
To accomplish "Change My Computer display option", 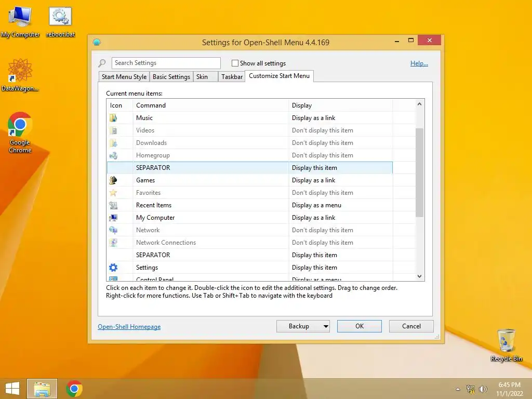I will tap(340, 218).
